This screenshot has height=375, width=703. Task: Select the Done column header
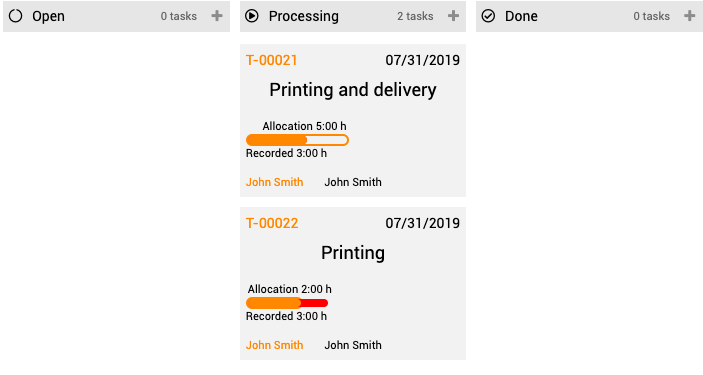590,16
